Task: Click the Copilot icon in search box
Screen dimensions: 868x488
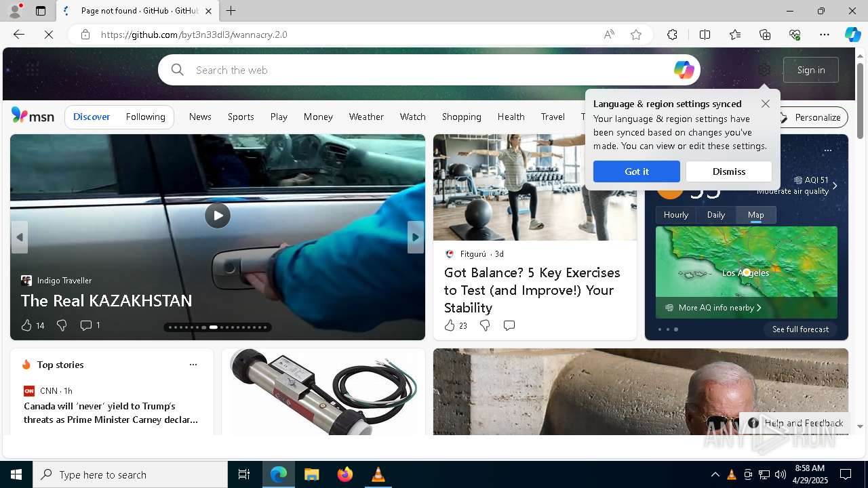Action: point(684,70)
